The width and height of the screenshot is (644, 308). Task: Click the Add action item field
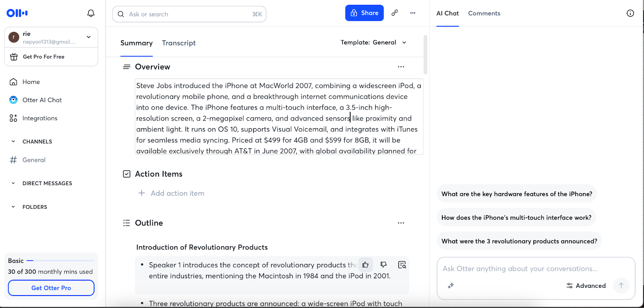(178, 194)
